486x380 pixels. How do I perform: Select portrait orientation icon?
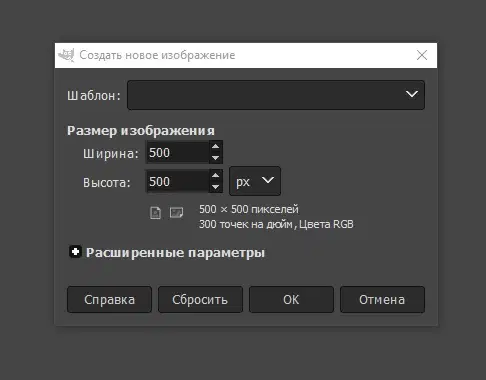click(155, 212)
